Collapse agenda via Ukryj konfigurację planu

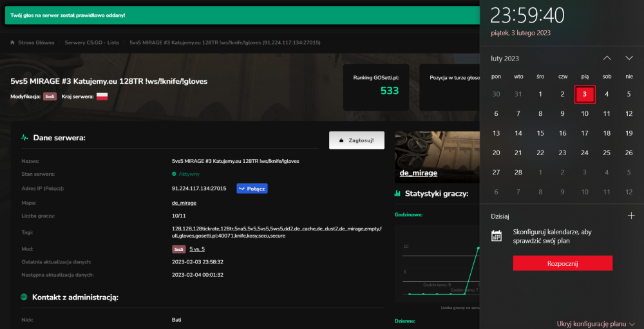pyautogui.click(x=596, y=323)
